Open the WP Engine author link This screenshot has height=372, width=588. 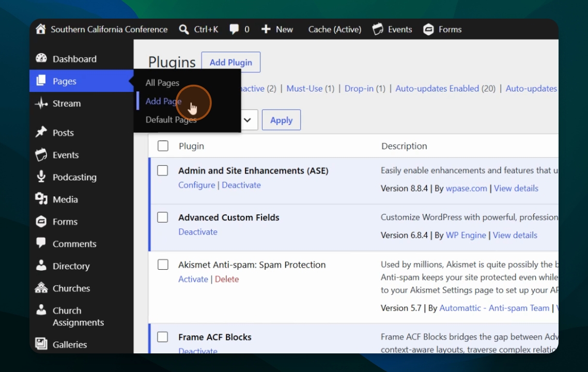pyautogui.click(x=466, y=236)
